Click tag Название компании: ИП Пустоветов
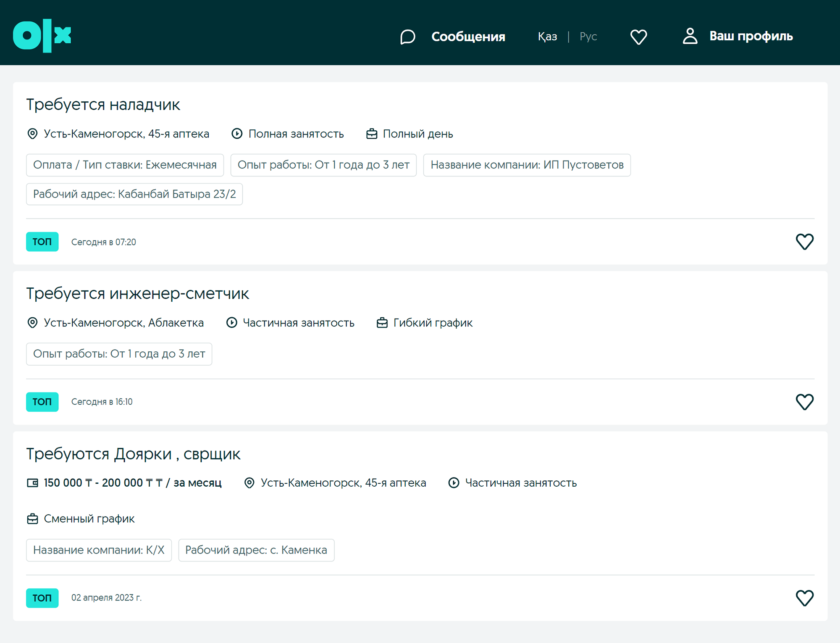This screenshot has width=840, height=643. (527, 165)
